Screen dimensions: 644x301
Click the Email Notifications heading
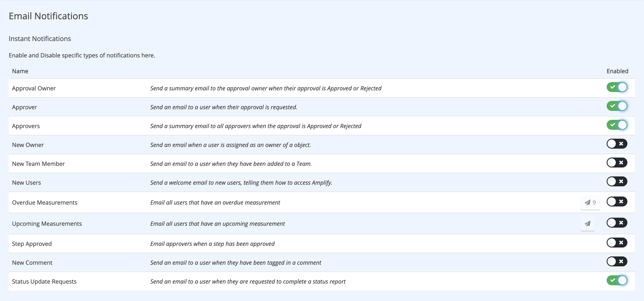click(x=48, y=16)
